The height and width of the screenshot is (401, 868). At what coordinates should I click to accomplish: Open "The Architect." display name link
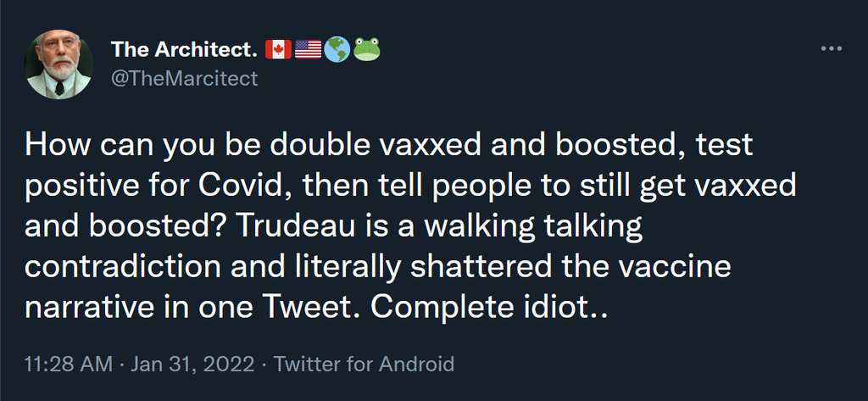pyautogui.click(x=184, y=51)
